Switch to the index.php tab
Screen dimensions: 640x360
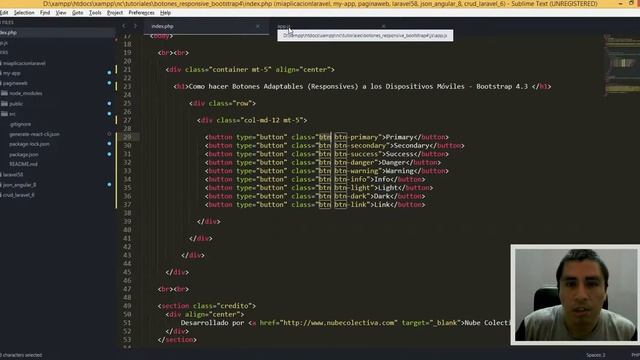click(162, 26)
